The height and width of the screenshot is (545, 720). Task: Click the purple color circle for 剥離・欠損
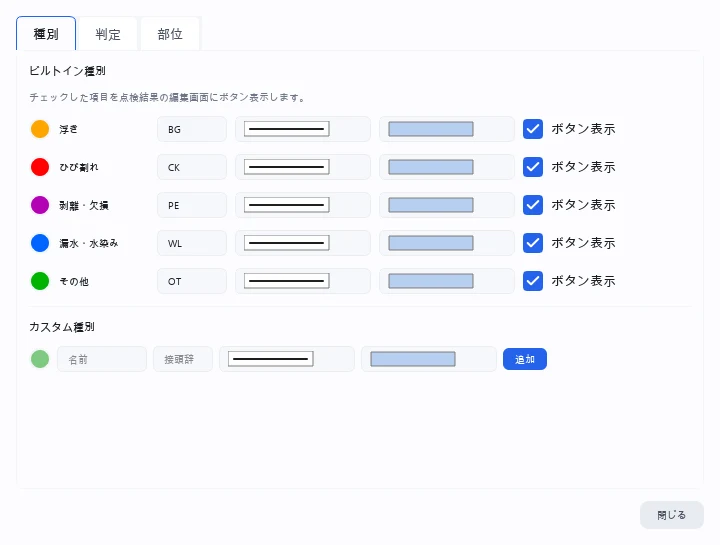(40, 205)
